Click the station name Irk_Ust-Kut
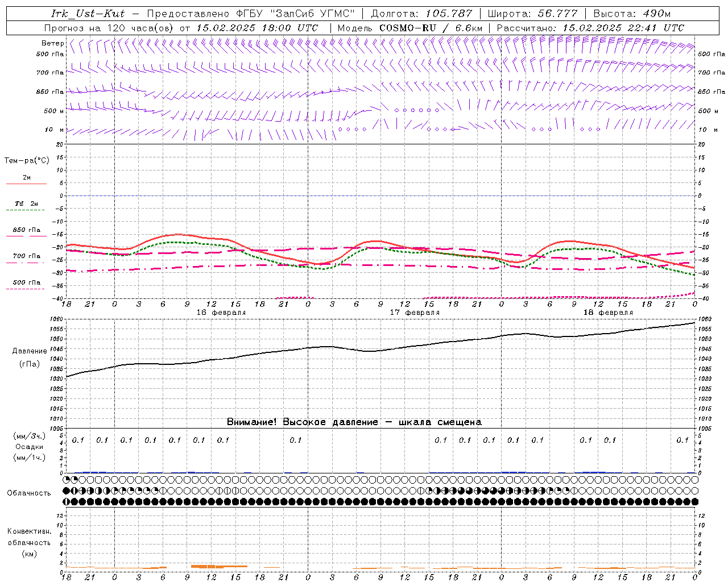Viewport: 728px width, 582px height. [88, 14]
